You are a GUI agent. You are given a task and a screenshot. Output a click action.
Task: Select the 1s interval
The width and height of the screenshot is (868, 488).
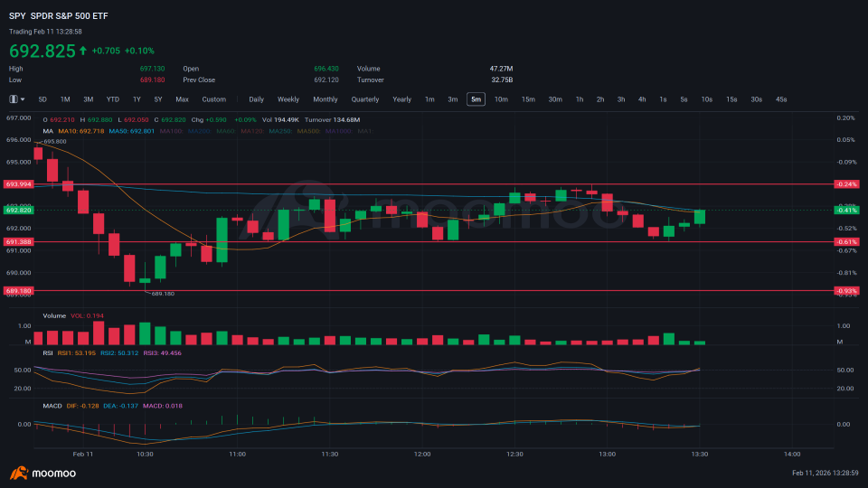click(663, 99)
